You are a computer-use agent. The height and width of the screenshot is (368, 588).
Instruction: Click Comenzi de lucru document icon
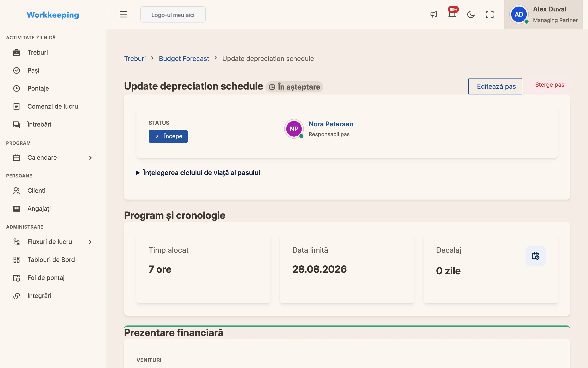tap(17, 106)
